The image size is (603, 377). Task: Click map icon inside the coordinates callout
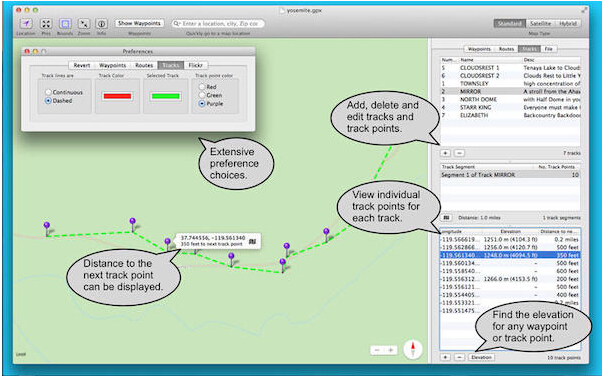252,242
